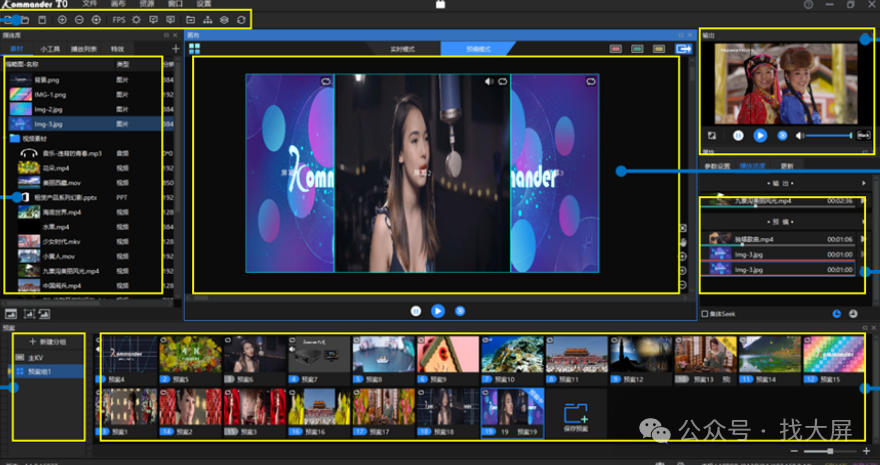Click the 预案16 preset thumbnail
880x465 pixels.
(x=319, y=407)
